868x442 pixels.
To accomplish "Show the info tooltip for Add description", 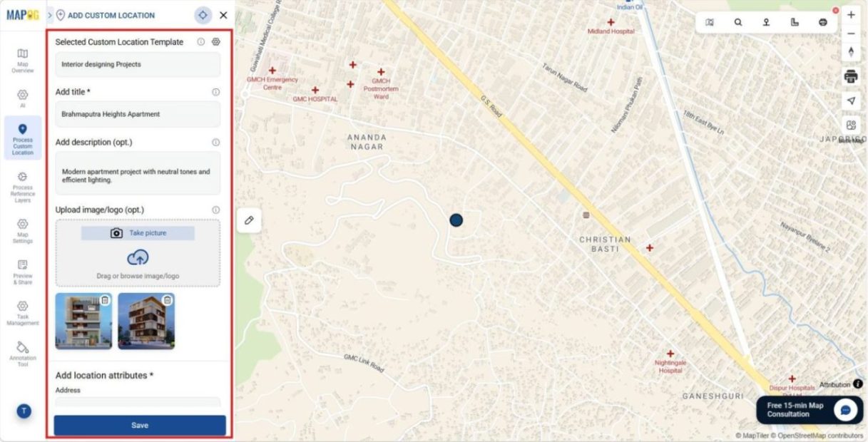I will [215, 143].
